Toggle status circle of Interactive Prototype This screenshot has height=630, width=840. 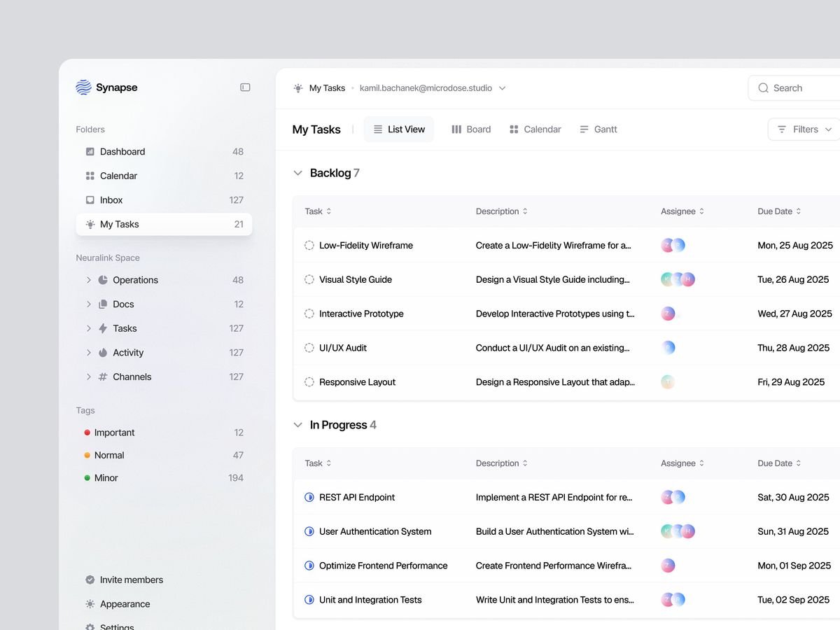click(309, 314)
